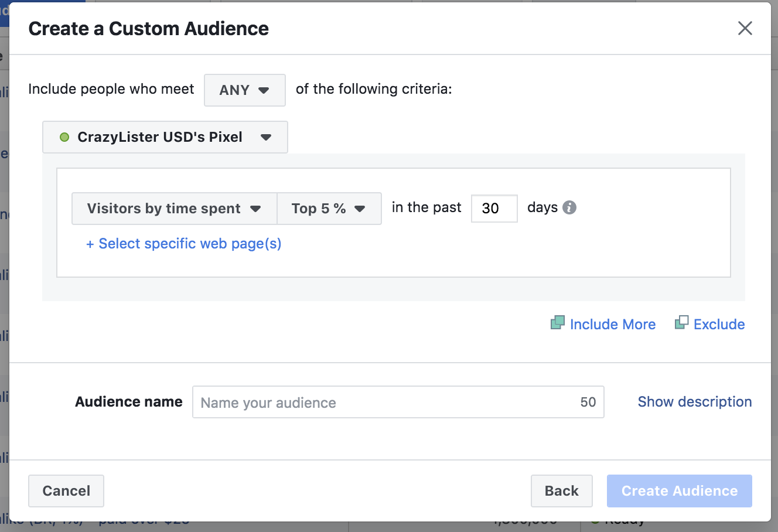Select specific web page(s) link
The height and width of the screenshot is (532, 778).
click(184, 244)
